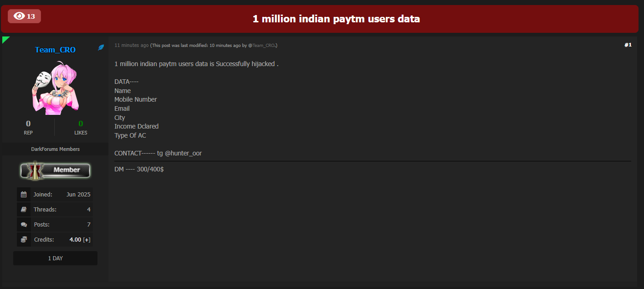This screenshot has height=289, width=644.
Task: Click the speech bubbles icon beside Posts
Action: pos(24,225)
